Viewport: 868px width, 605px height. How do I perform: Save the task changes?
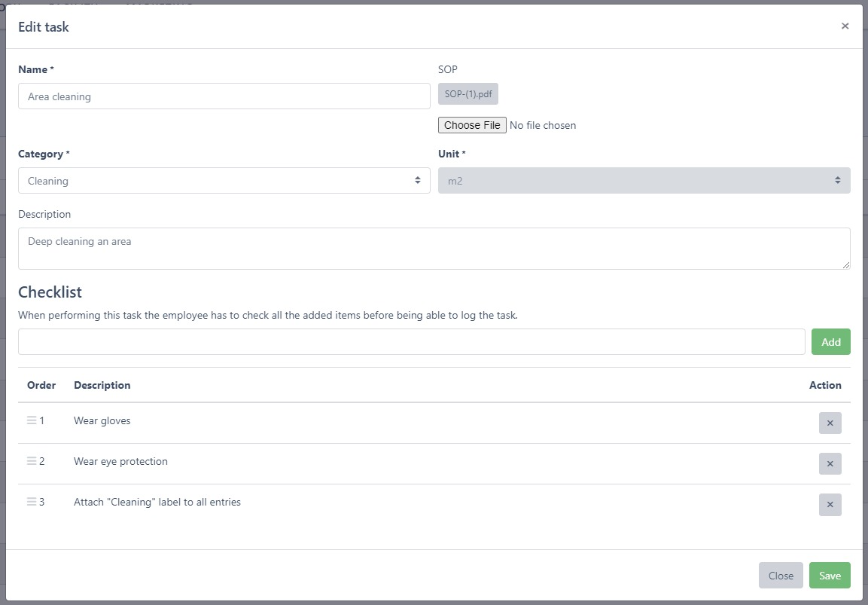[830, 576]
